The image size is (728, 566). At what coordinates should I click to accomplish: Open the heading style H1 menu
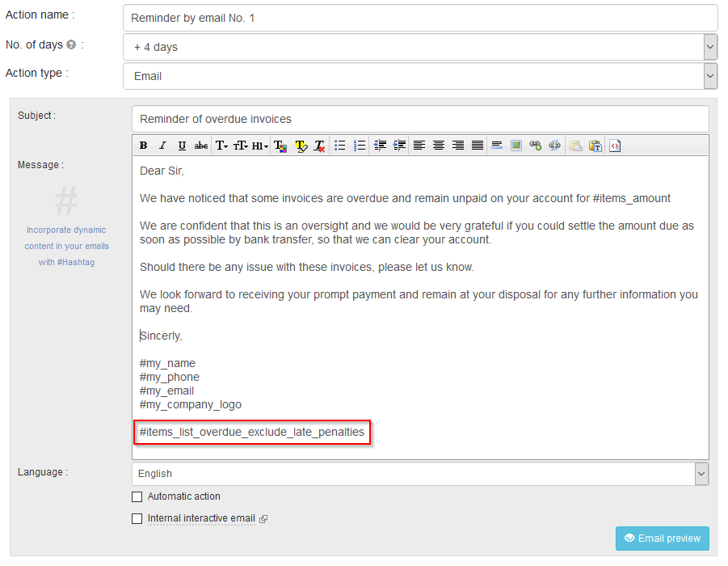pyautogui.click(x=260, y=146)
